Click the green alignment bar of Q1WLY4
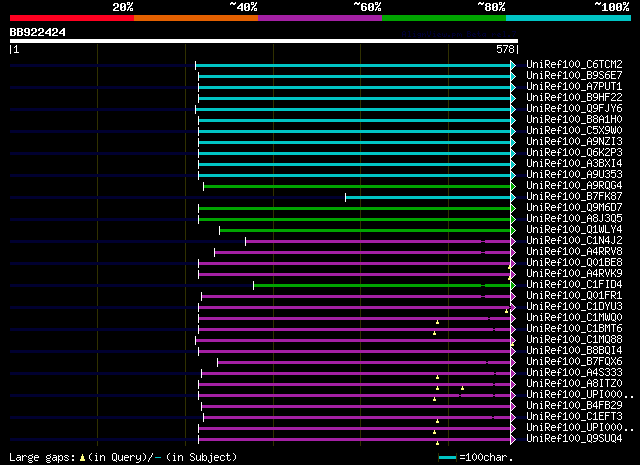The height and width of the screenshot is (465, 640). 365,231
